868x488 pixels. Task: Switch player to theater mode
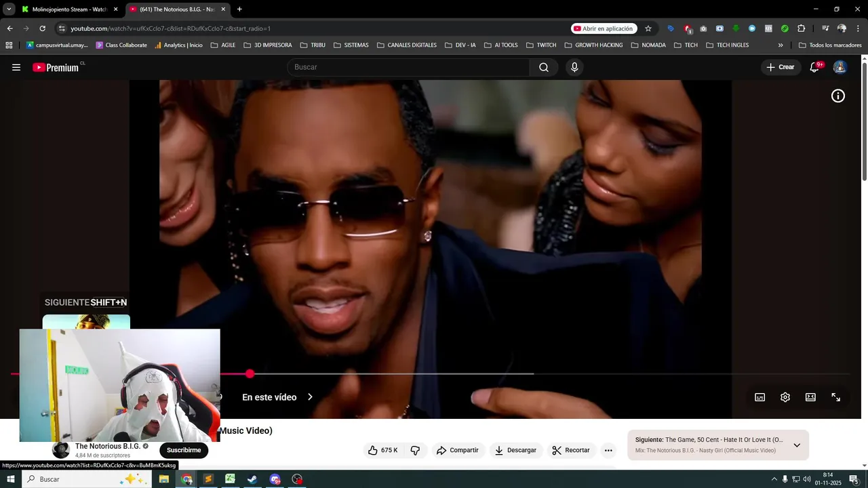(x=810, y=397)
